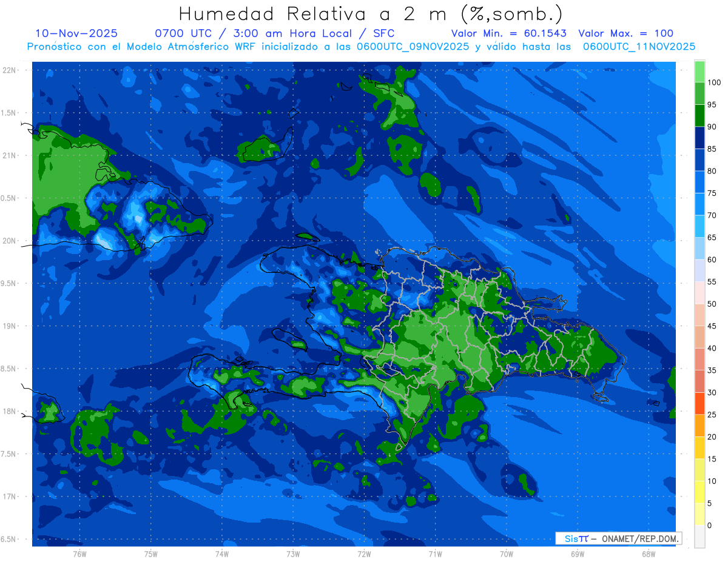Click the '95' color bar label
Image resolution: width=728 pixels, height=562 pixels.
pyautogui.click(x=712, y=105)
